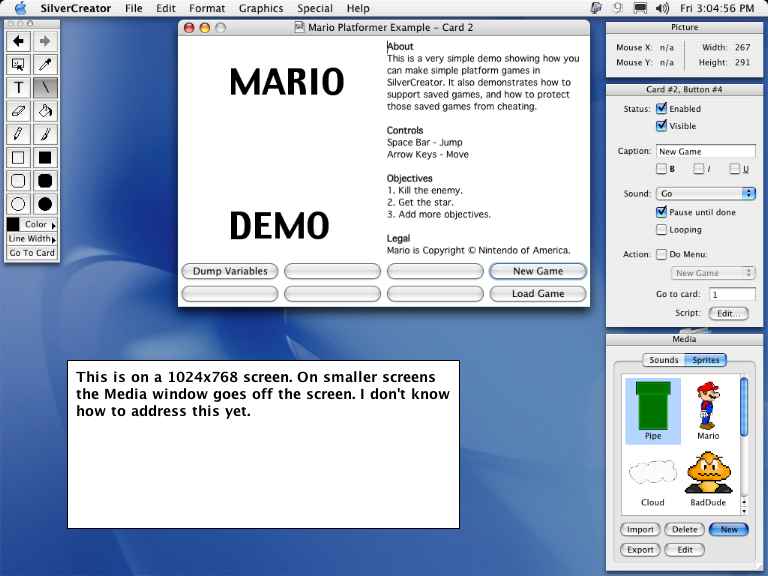Click the Dump Variables button

pos(230,271)
